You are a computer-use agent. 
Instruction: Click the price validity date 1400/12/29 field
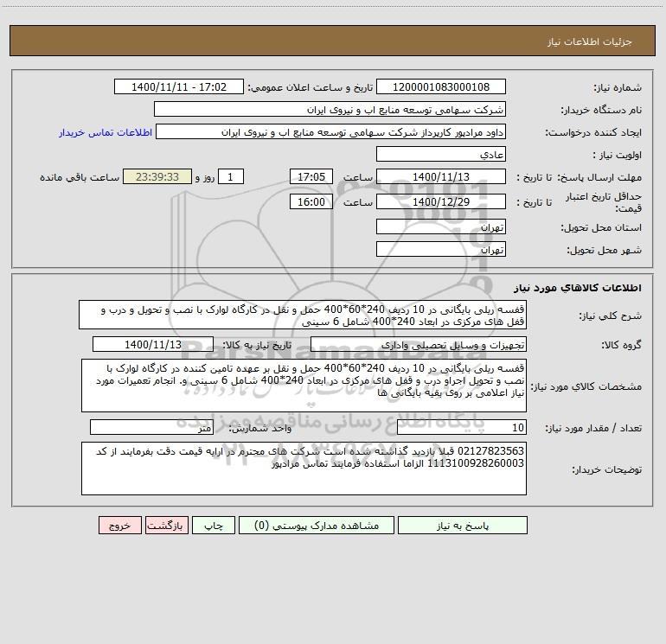tap(441, 201)
